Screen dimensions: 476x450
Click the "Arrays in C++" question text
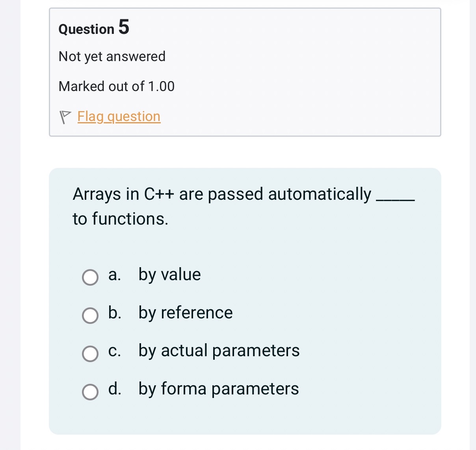coord(123,194)
